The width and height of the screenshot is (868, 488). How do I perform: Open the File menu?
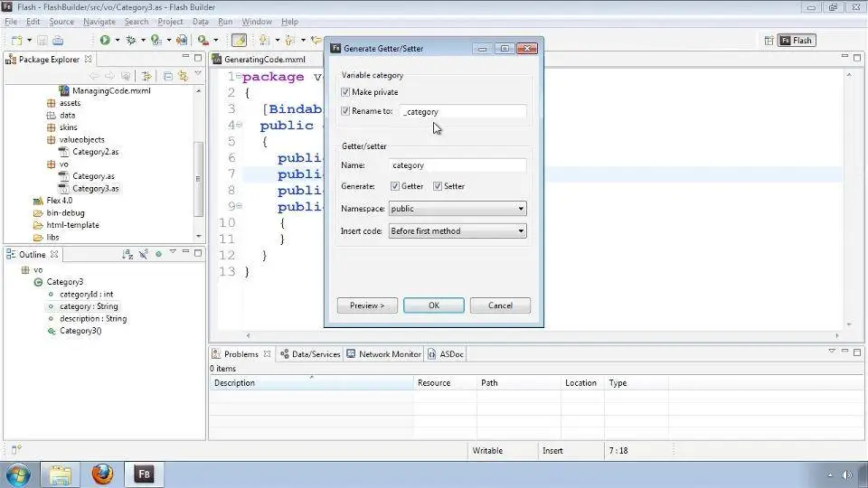(11, 22)
